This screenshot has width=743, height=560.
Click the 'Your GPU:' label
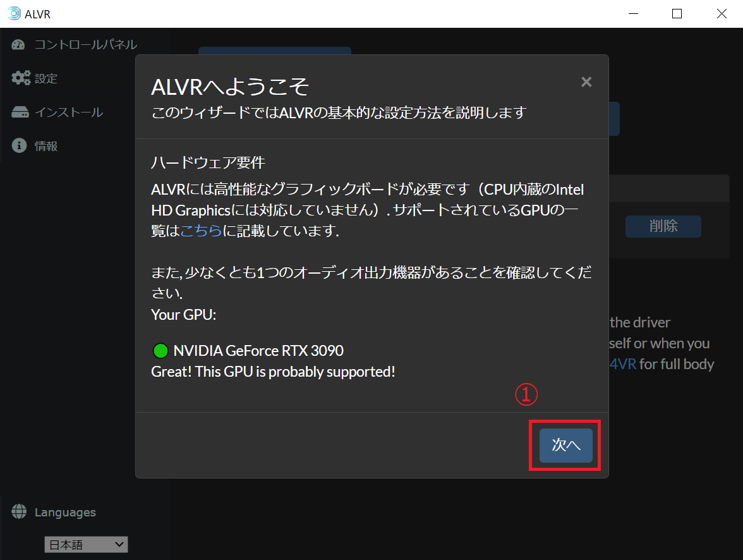[x=183, y=314]
